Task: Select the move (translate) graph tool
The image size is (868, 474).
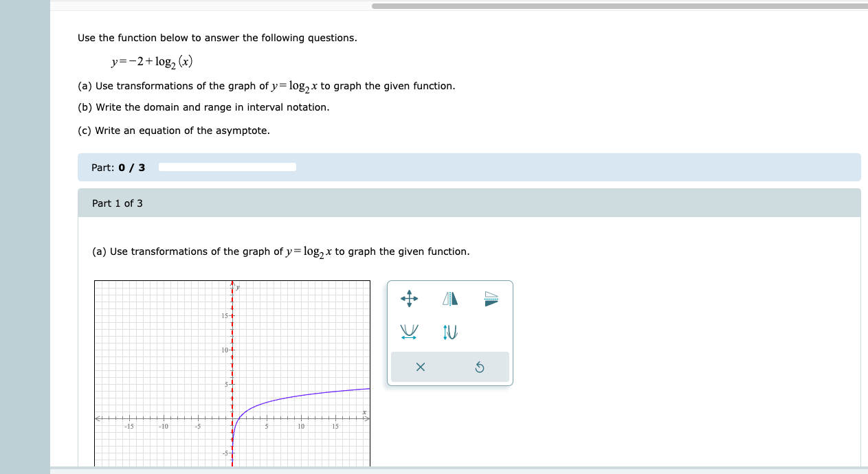Action: click(410, 299)
